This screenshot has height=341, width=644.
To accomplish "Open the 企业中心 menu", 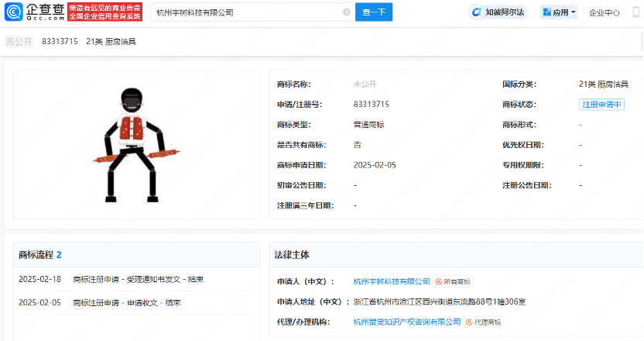I will tap(605, 12).
